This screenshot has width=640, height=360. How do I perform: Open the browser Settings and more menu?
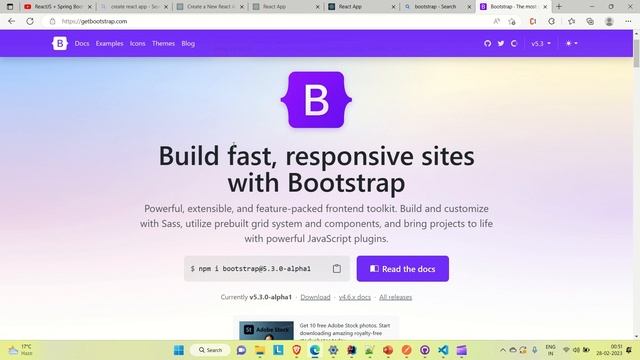click(628, 21)
